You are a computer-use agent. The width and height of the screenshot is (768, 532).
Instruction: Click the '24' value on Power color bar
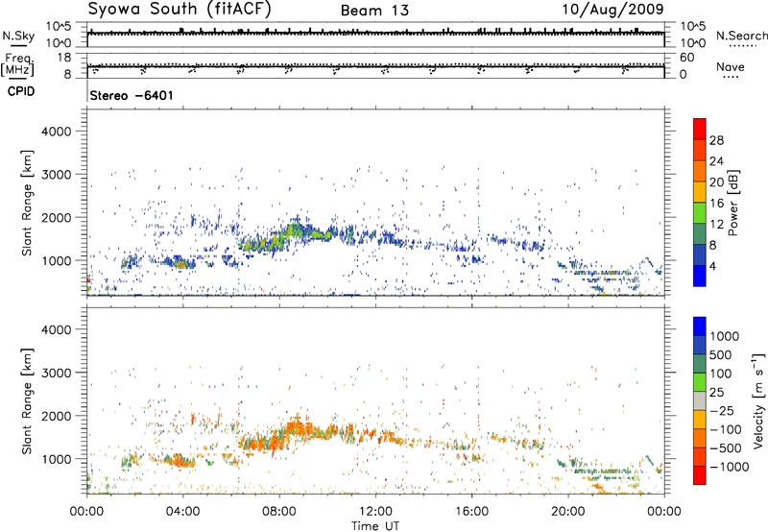pyautogui.click(x=716, y=161)
